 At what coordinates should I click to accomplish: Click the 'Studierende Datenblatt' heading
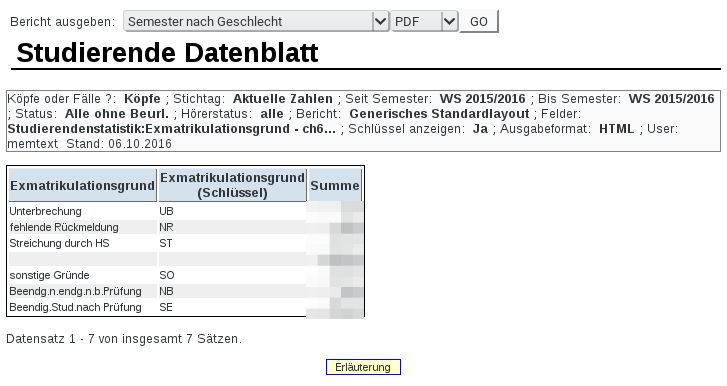coord(167,52)
